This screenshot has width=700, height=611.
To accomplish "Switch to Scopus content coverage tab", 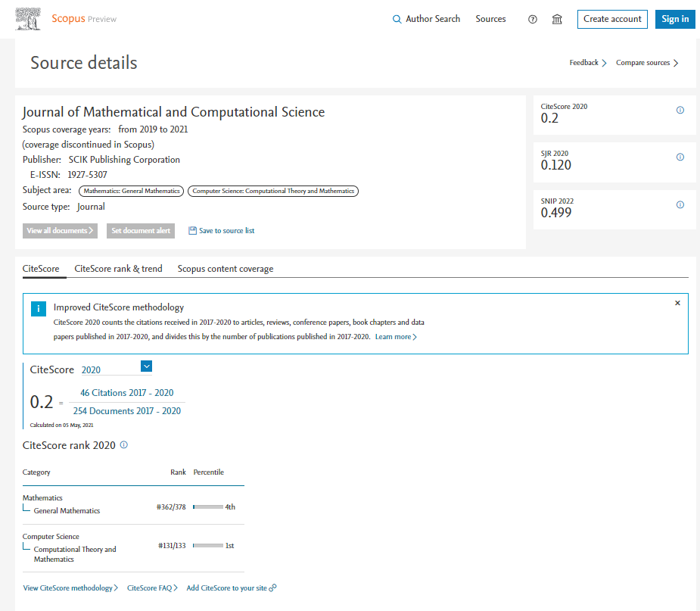I will click(226, 269).
